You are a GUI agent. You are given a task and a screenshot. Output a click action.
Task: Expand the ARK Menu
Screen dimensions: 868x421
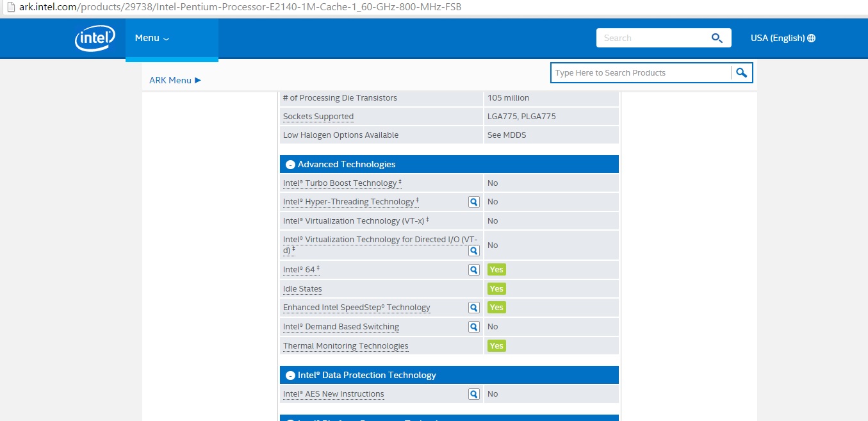tap(175, 80)
